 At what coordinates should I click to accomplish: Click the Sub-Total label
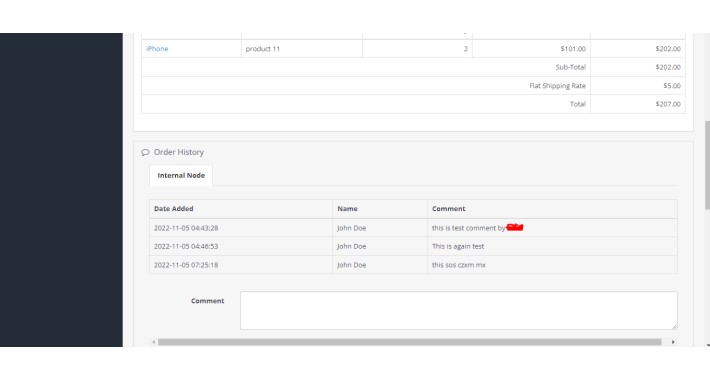(571, 67)
